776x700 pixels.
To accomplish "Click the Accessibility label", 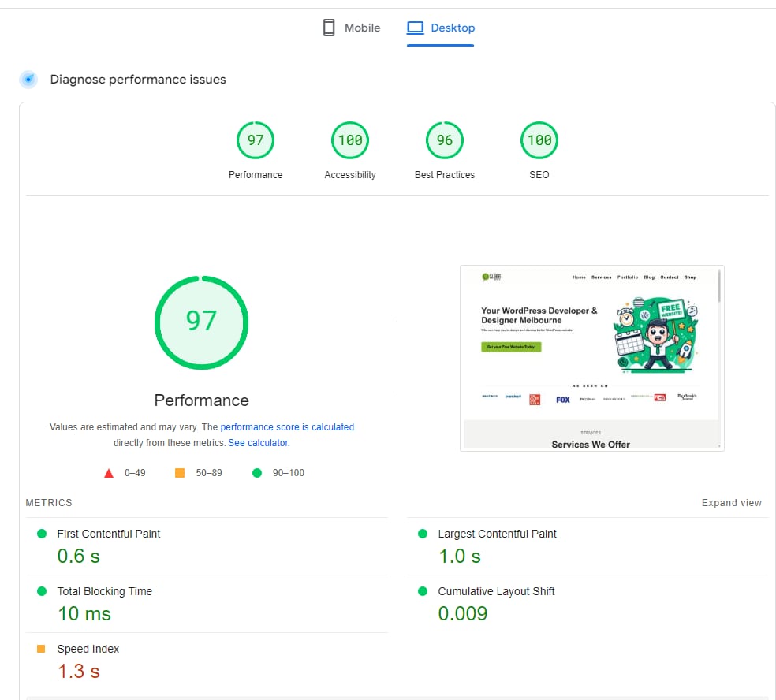I will tap(350, 175).
